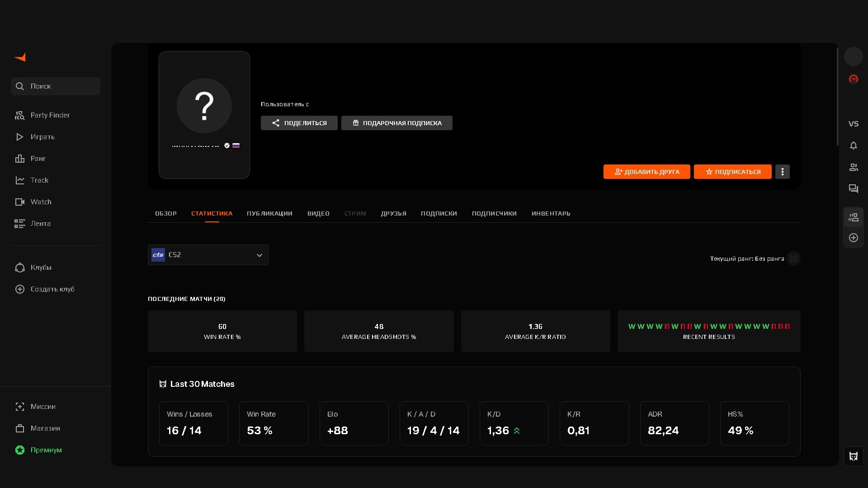Open Party Finder in sidebar

click(x=50, y=115)
